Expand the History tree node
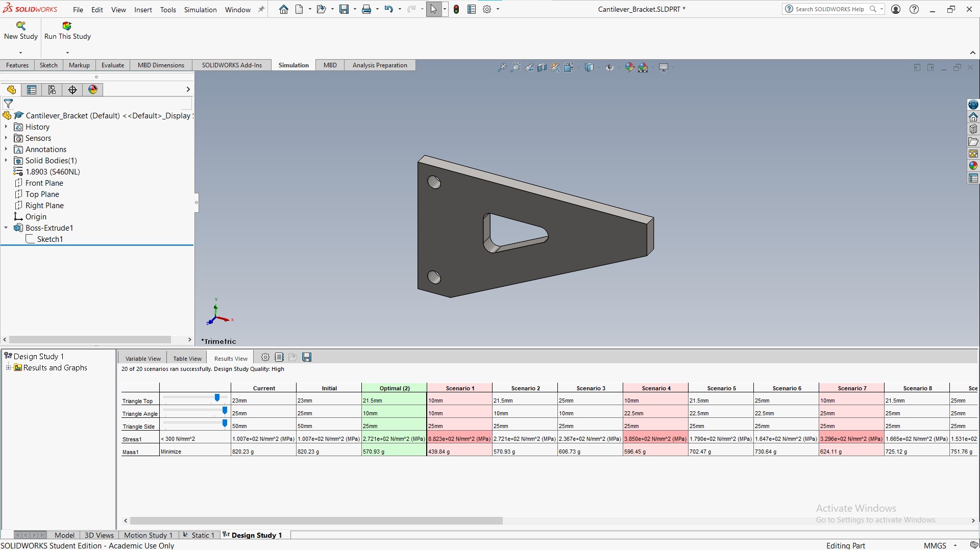 (x=6, y=127)
